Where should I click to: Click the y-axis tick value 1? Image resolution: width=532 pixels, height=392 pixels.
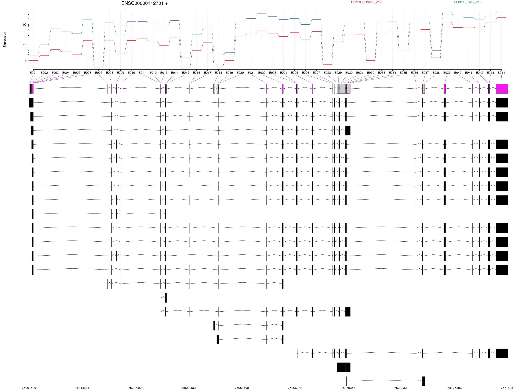25,61
